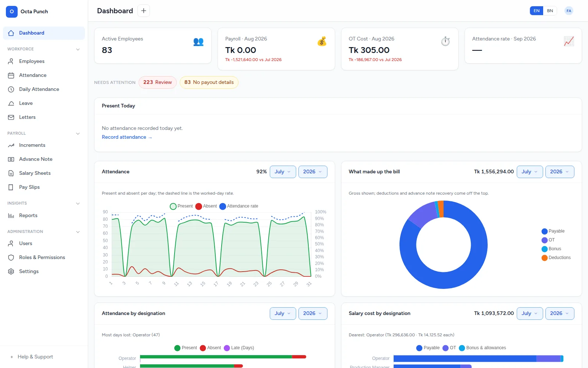Go to Daily Attendance page

coord(44,89)
